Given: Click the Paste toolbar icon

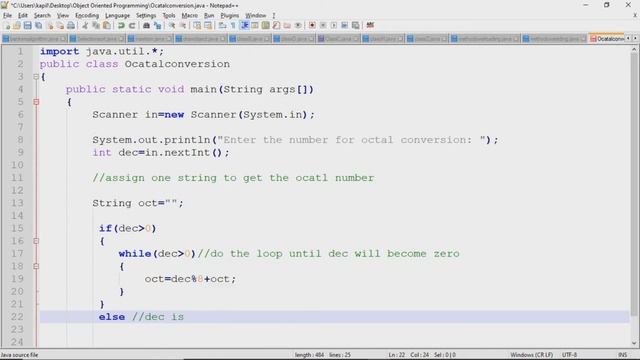Looking at the screenshot, I should click(107, 25).
